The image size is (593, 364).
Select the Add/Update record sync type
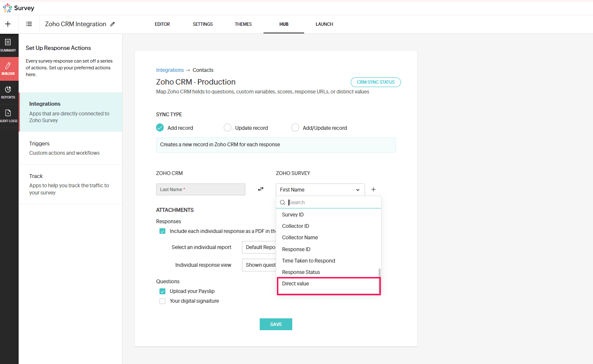tap(295, 128)
